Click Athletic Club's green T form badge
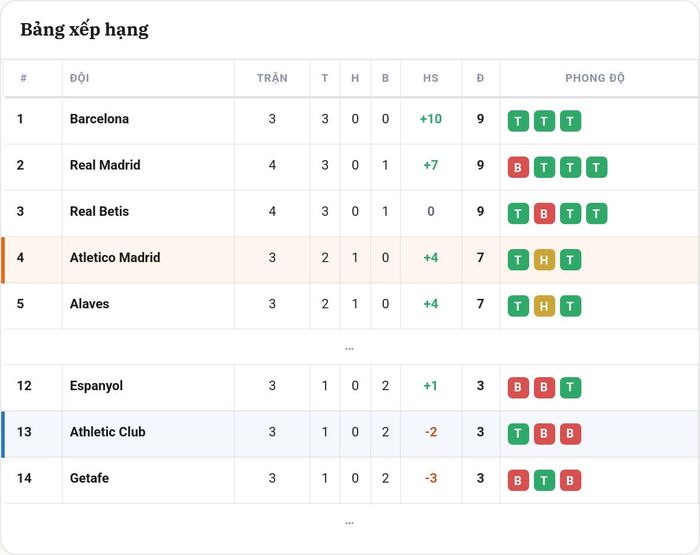The image size is (700, 555). pos(518,434)
